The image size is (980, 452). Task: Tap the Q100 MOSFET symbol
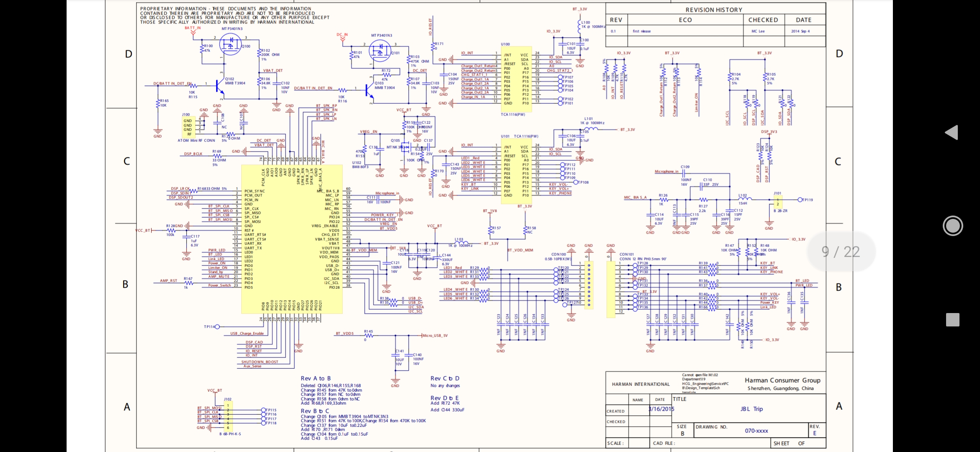(230, 44)
